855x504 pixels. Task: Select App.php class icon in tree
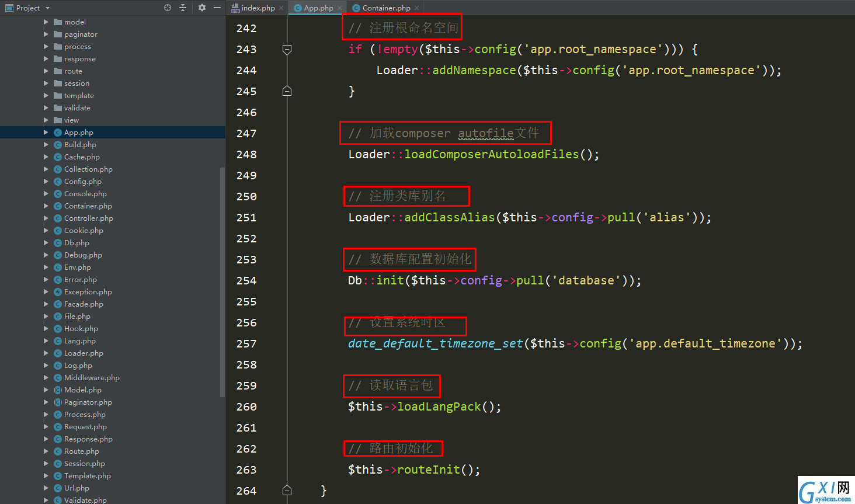pyautogui.click(x=58, y=133)
